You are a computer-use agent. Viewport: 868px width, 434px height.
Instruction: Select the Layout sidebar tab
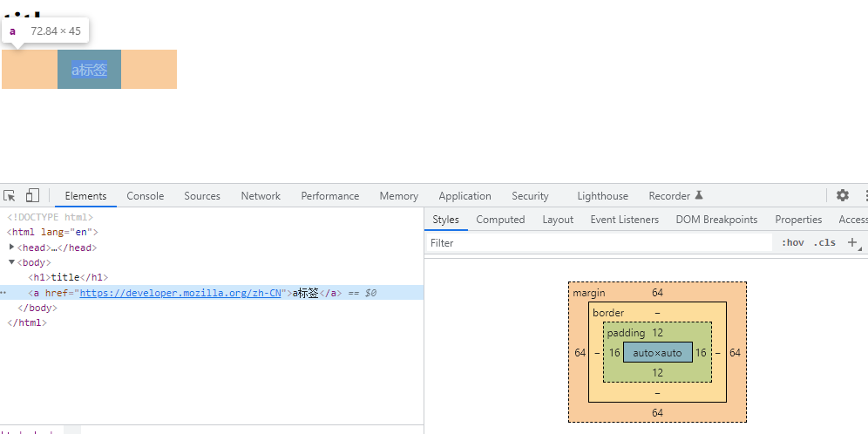tap(558, 220)
